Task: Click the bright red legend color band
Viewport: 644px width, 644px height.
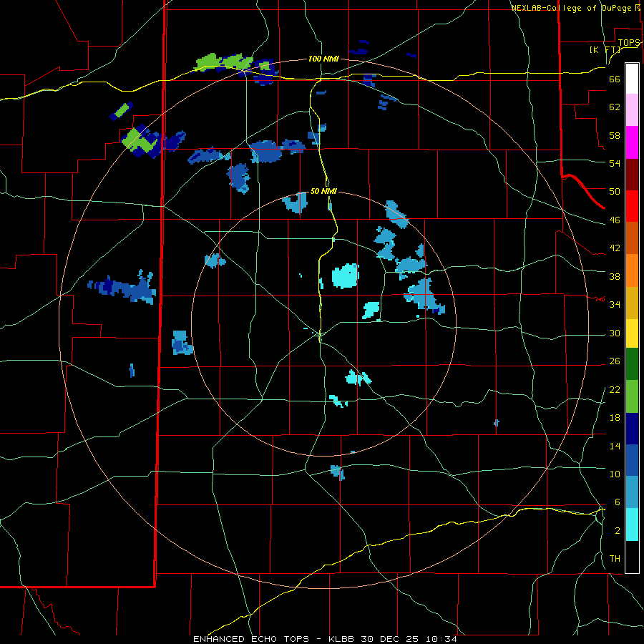Action: (632, 206)
